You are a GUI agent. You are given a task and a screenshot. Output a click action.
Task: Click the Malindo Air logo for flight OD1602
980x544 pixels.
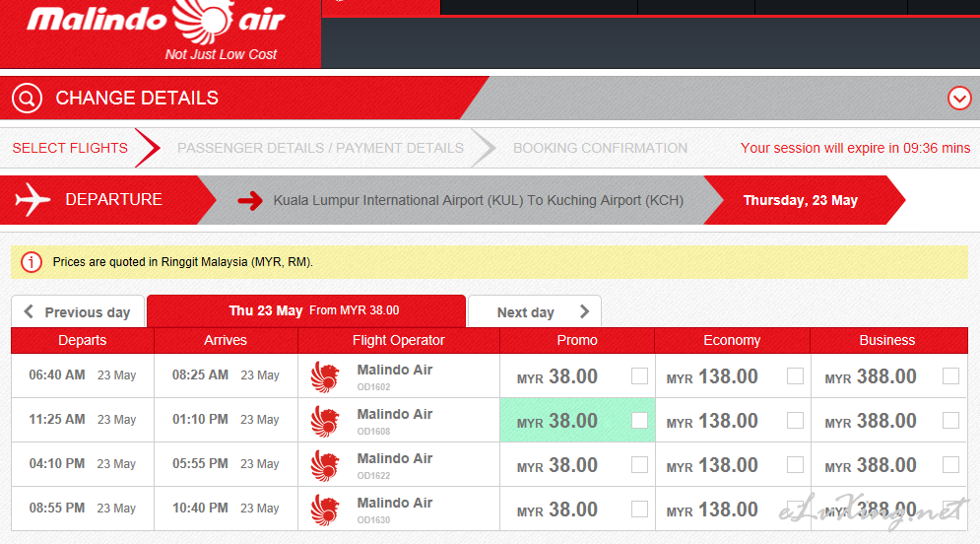(x=325, y=377)
